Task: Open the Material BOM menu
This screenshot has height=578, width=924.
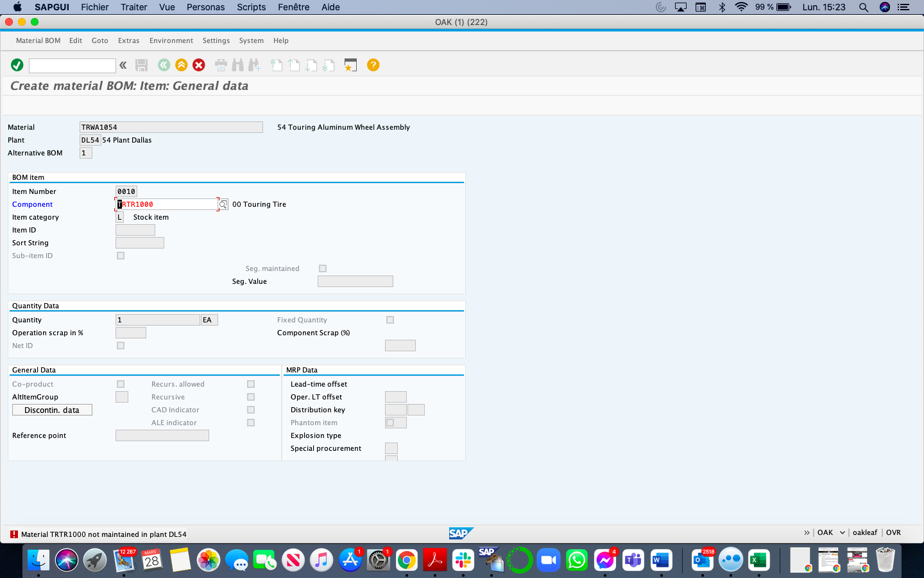Action: coord(38,40)
